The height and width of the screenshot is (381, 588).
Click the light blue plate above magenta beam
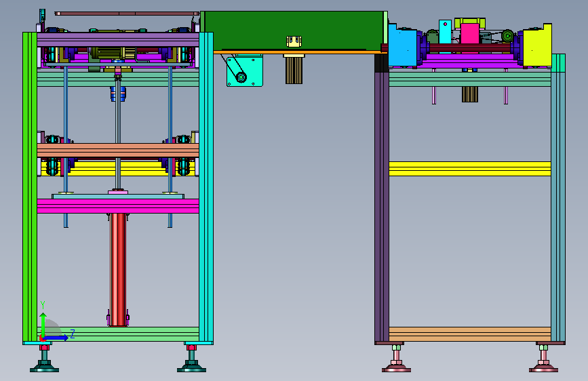point(118,197)
